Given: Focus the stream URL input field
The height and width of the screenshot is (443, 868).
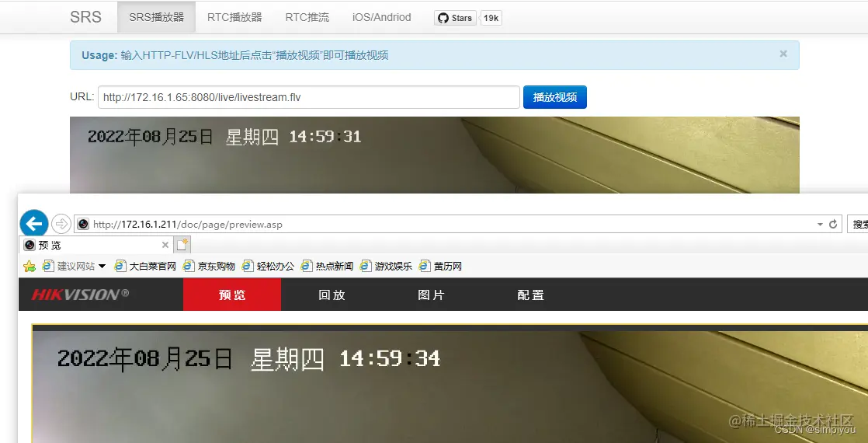Looking at the screenshot, I should 309,97.
